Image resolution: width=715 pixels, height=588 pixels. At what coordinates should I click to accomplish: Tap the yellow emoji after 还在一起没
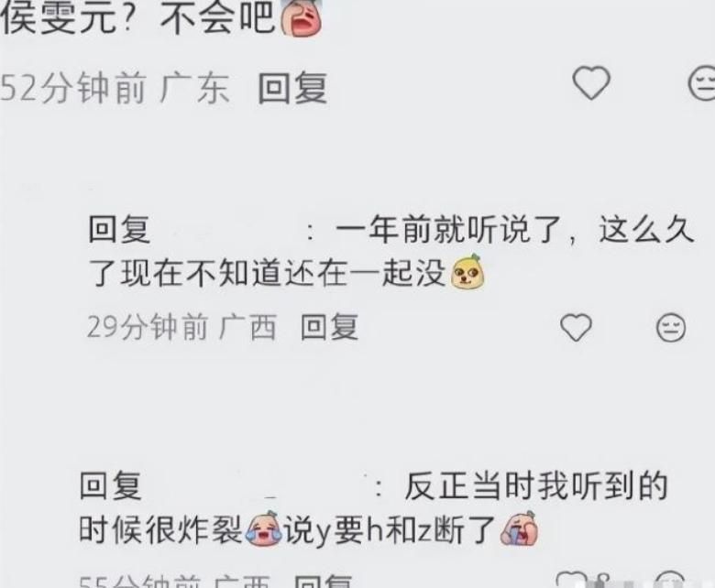coord(467,273)
